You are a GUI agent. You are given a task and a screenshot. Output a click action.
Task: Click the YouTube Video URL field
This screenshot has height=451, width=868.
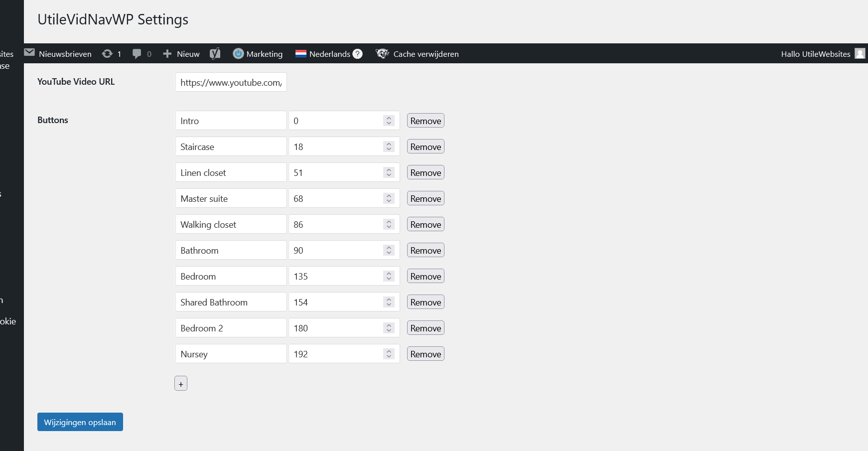click(231, 82)
